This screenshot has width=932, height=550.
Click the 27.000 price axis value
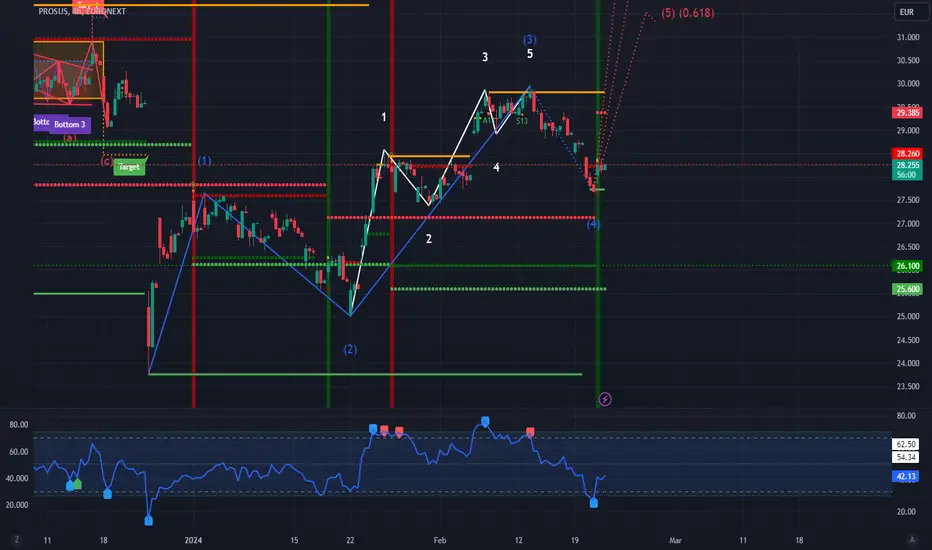click(908, 224)
